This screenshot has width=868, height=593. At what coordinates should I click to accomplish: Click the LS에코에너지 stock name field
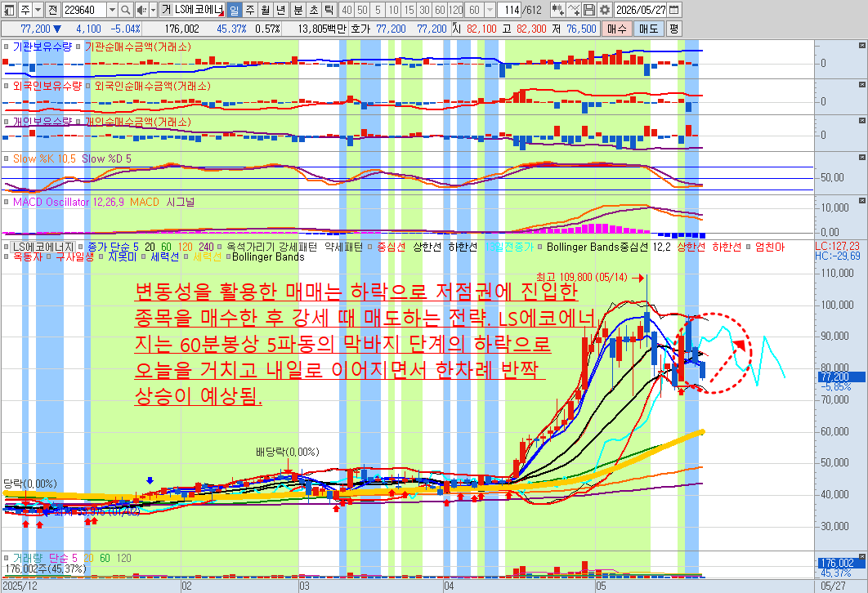(x=199, y=10)
